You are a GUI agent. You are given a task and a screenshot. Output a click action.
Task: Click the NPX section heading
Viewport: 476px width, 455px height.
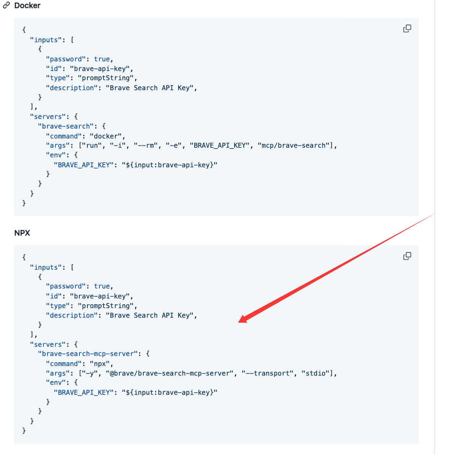point(22,233)
